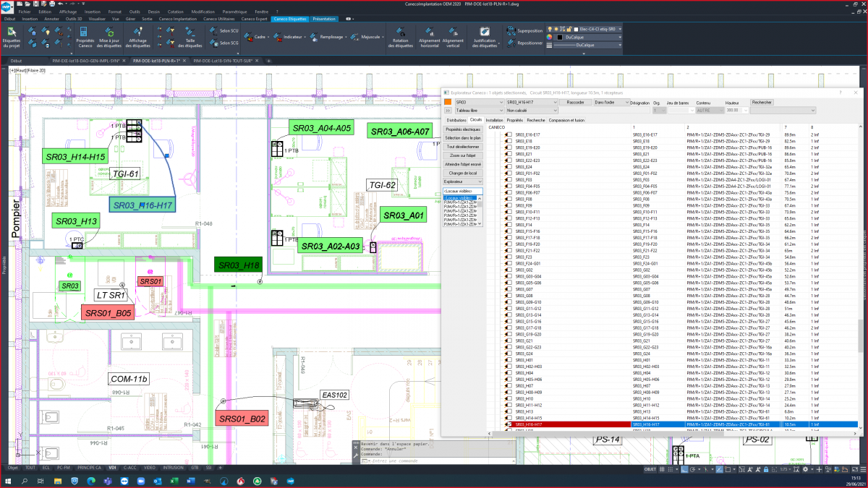Toggle checkbox for SR03_G07 row
This screenshot has width=868, height=488.
(509, 289)
